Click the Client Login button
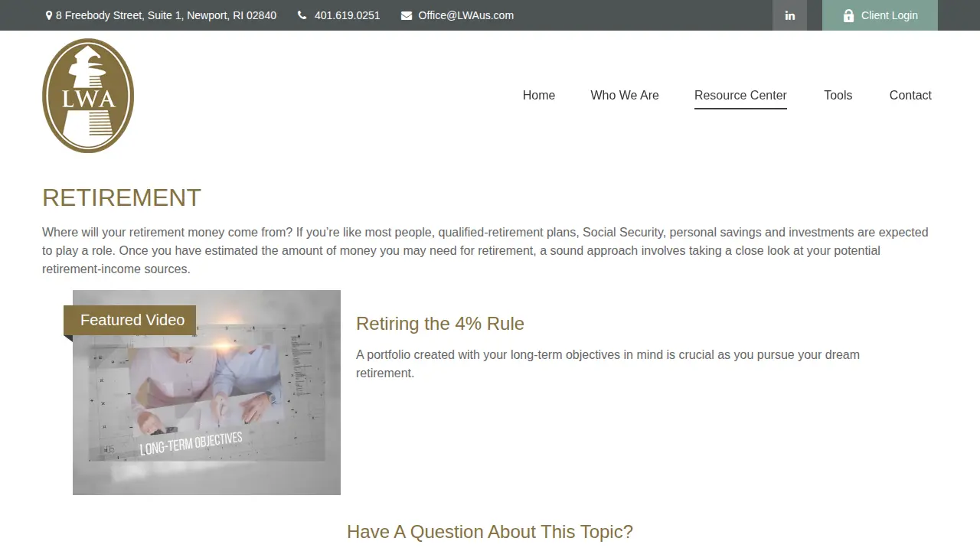This screenshot has height=551, width=980. [x=880, y=15]
